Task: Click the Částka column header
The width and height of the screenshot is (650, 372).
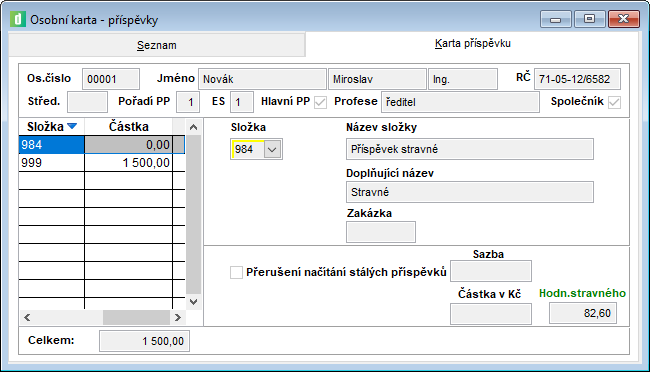Action: click(x=129, y=126)
